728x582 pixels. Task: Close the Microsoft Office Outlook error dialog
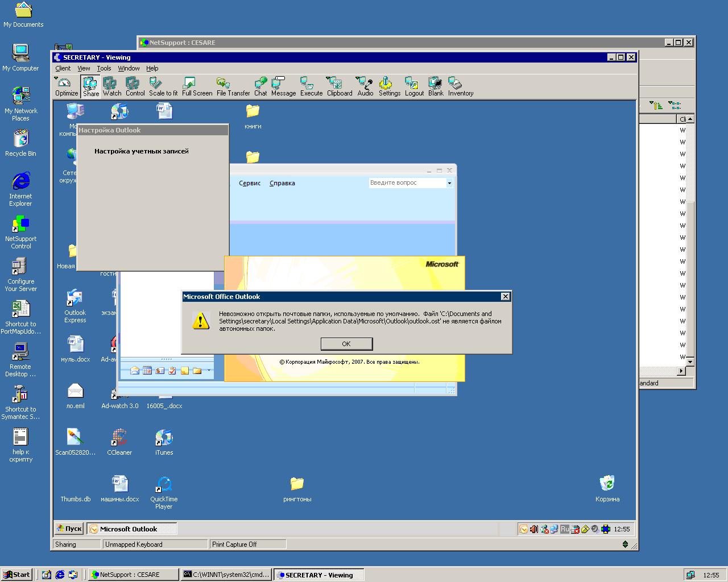point(505,297)
